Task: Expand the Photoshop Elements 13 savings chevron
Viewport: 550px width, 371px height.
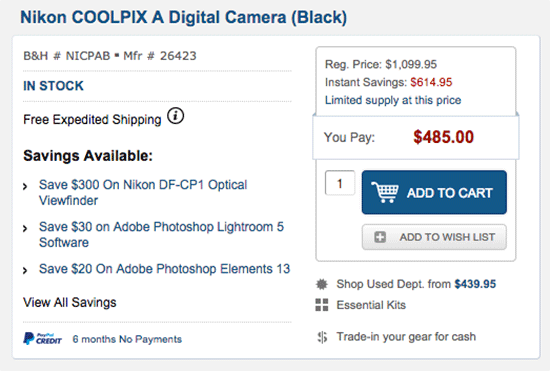Action: pos(25,270)
